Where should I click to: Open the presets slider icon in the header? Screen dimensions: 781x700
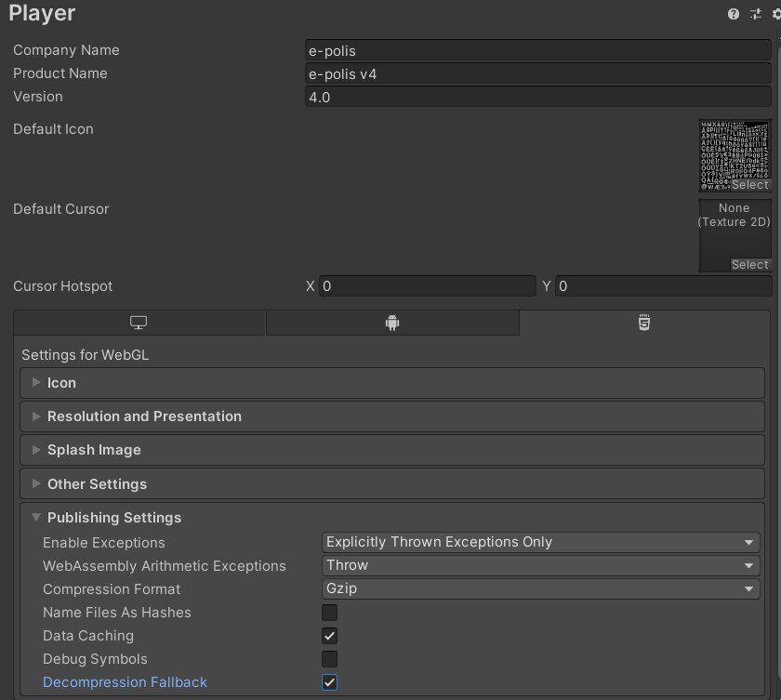coord(756,14)
